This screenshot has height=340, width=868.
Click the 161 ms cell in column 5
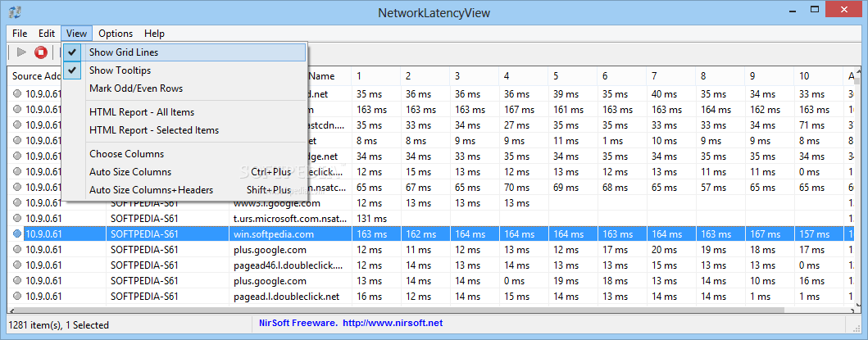(573, 110)
